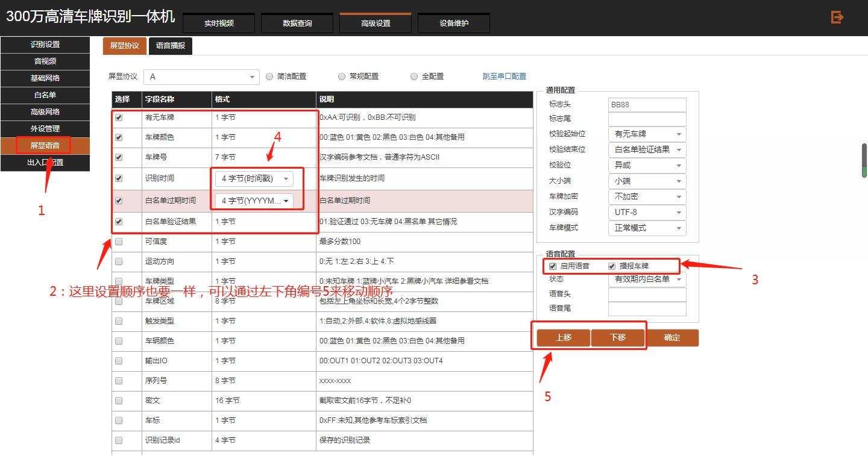Open 屏显语音 sidebar item

click(45, 146)
